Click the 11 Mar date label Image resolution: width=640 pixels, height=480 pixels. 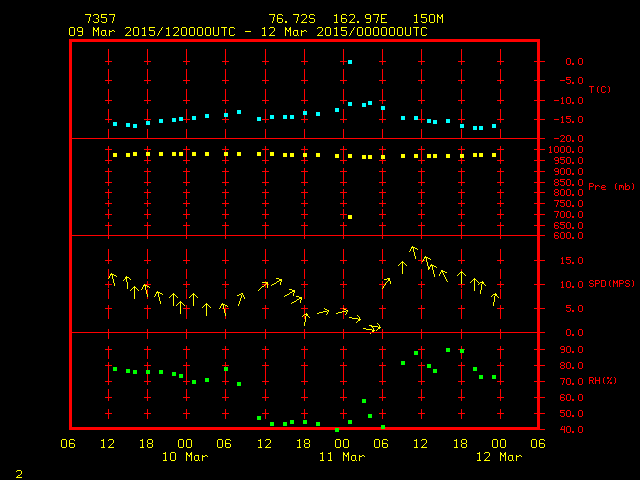click(x=342, y=457)
